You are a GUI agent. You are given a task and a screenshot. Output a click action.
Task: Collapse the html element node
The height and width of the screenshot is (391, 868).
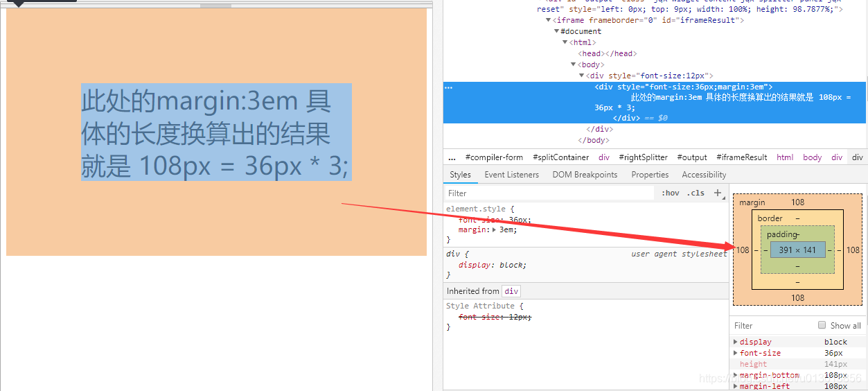point(565,42)
